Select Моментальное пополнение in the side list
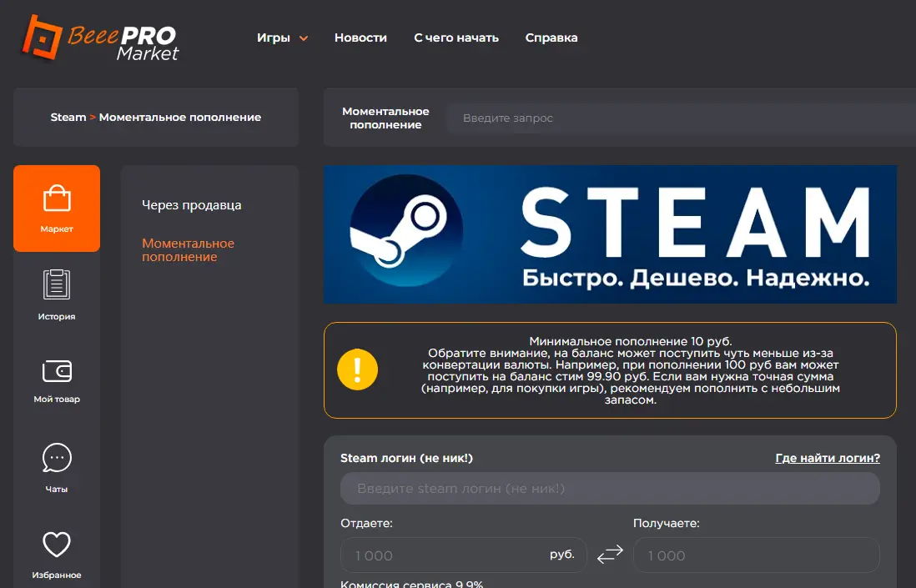 [x=188, y=250]
